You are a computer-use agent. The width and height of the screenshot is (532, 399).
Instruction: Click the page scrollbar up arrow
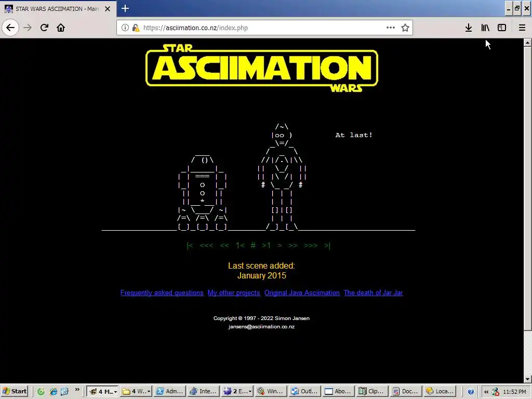coord(528,43)
